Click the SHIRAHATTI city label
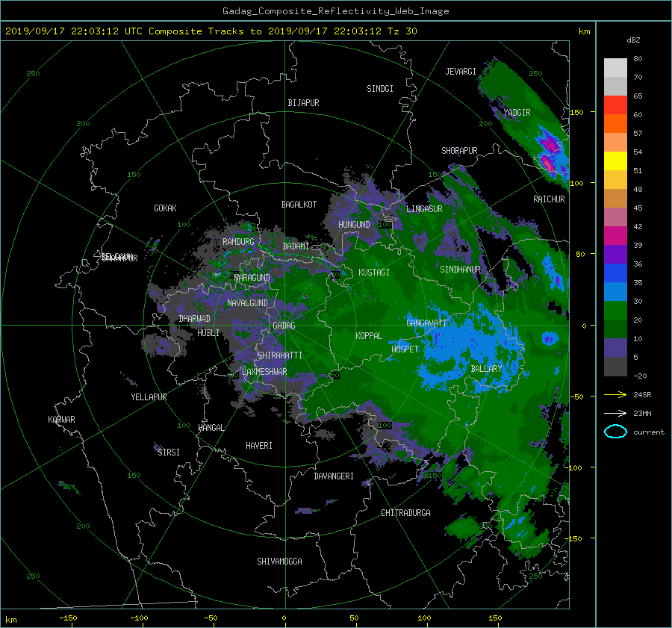 click(x=280, y=355)
